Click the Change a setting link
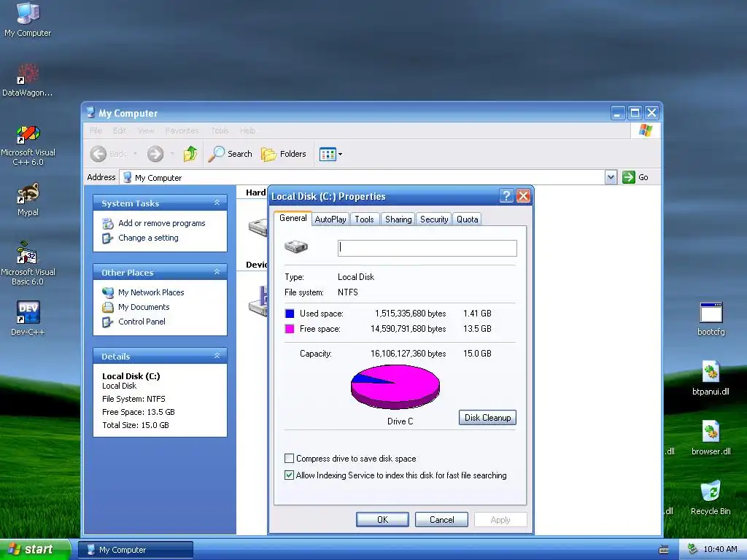The image size is (747, 560). coord(148,238)
